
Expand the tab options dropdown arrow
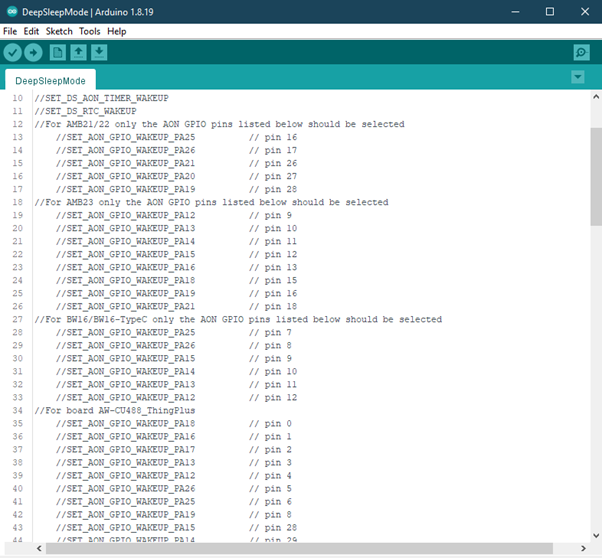(x=578, y=77)
